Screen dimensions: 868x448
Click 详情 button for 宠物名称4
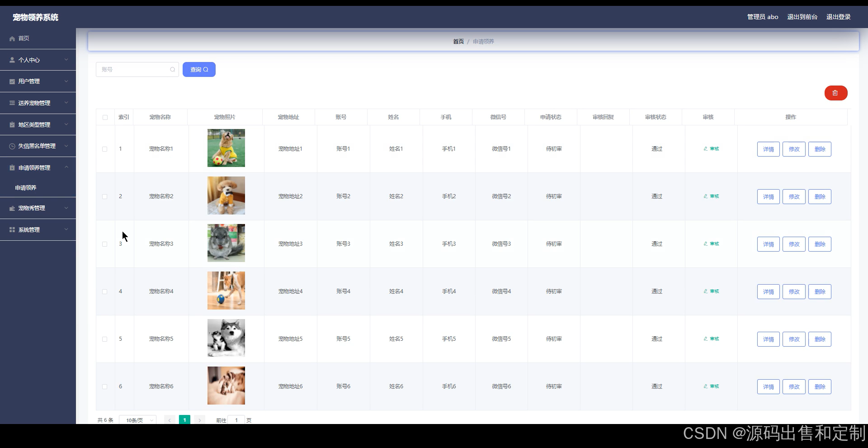tap(769, 291)
